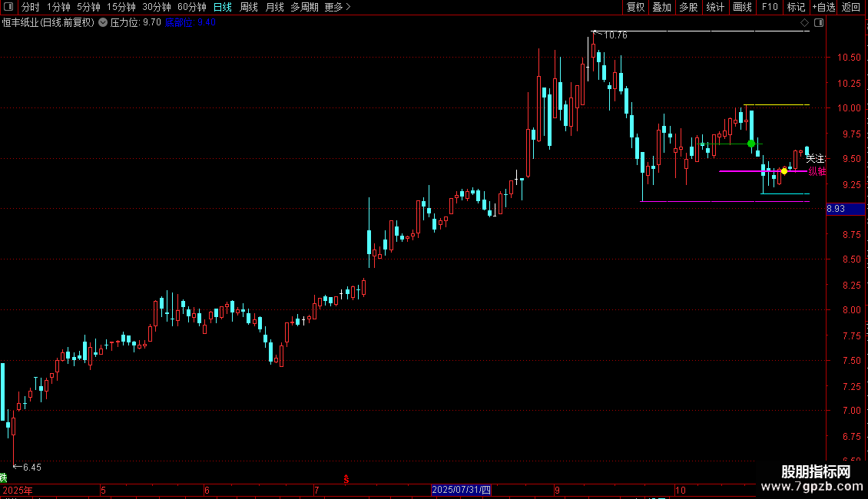Click the 标记 mark button

(796, 7)
